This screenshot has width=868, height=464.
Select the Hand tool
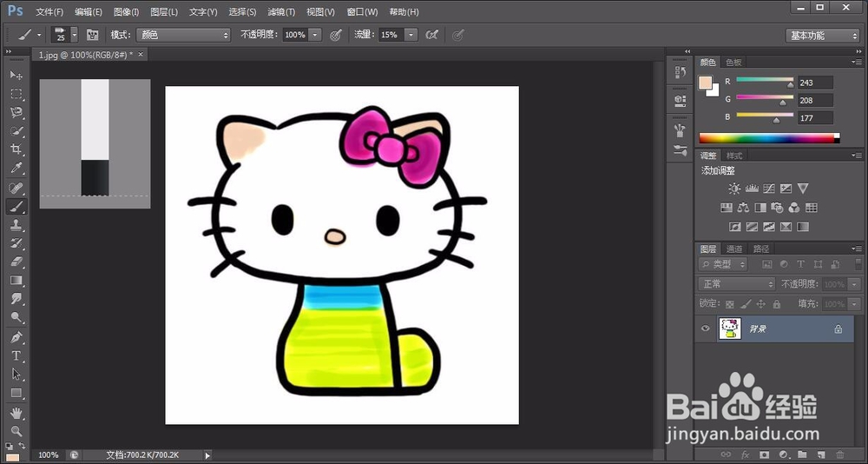click(x=16, y=413)
